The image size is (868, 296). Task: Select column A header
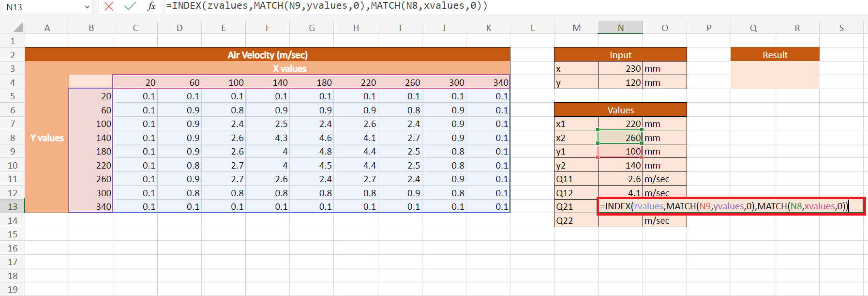coord(47,28)
